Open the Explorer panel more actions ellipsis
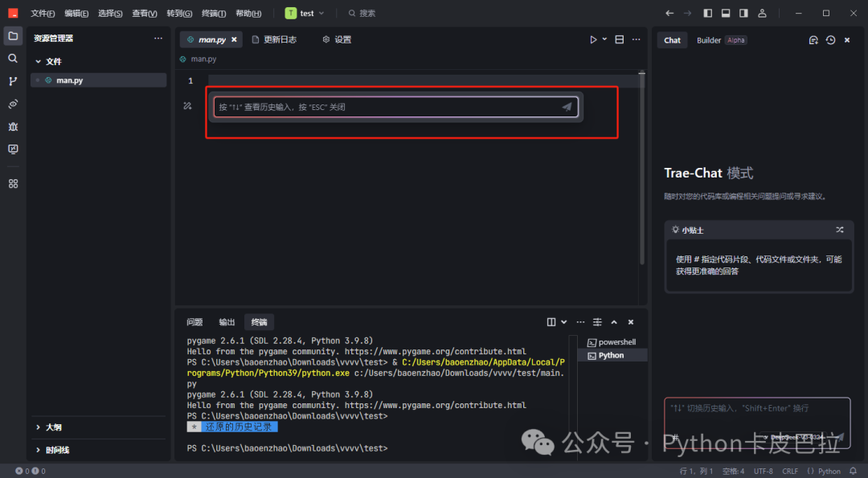Screen dimensions: 868x478 (x=158, y=39)
